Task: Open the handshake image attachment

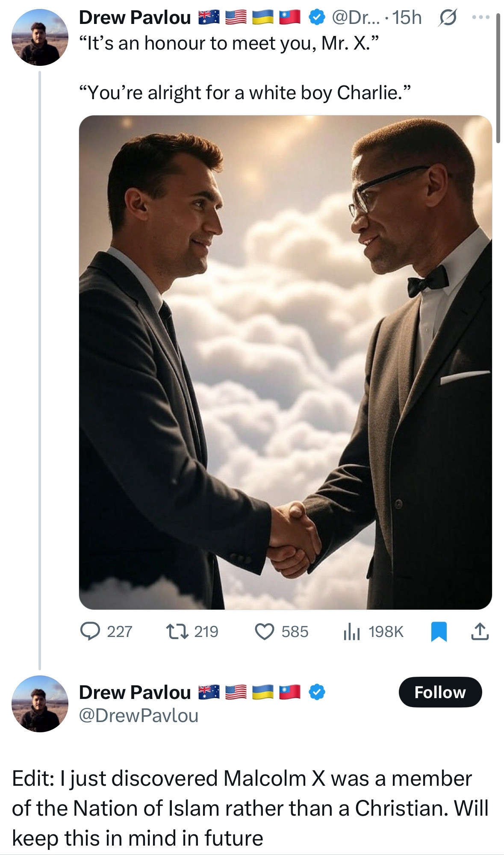Action: coord(285,362)
